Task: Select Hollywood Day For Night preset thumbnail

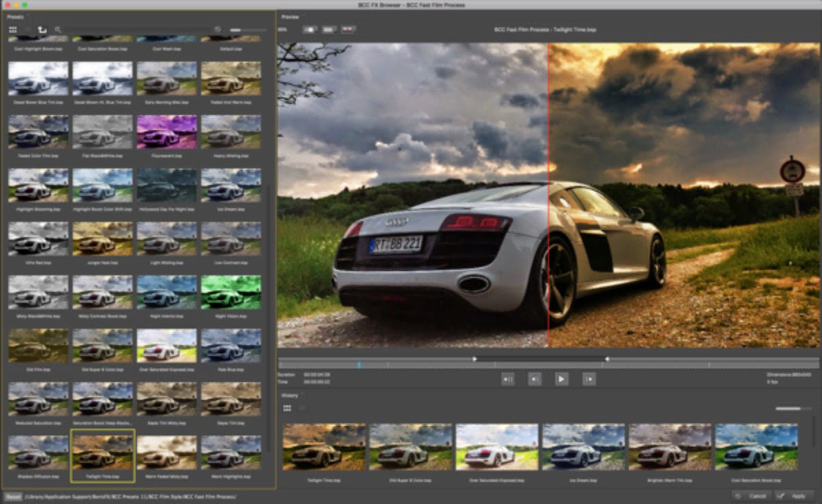Action: 166,185
